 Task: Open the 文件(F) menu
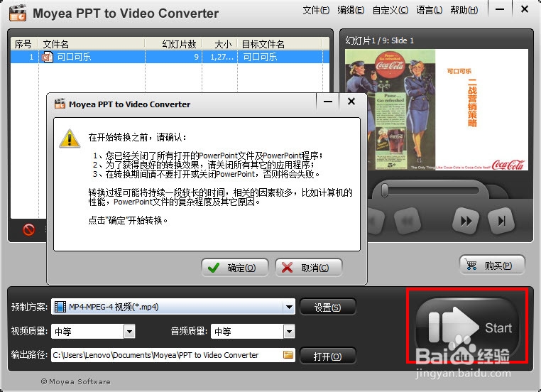click(x=316, y=11)
